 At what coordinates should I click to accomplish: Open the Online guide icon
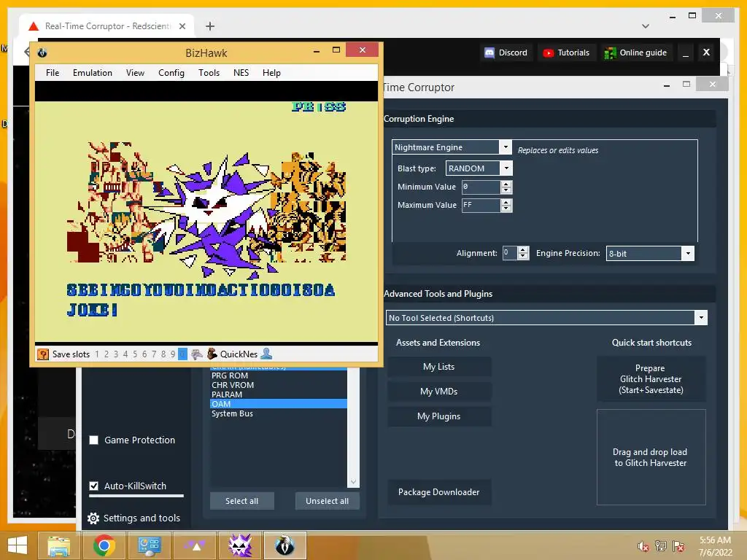coord(610,52)
